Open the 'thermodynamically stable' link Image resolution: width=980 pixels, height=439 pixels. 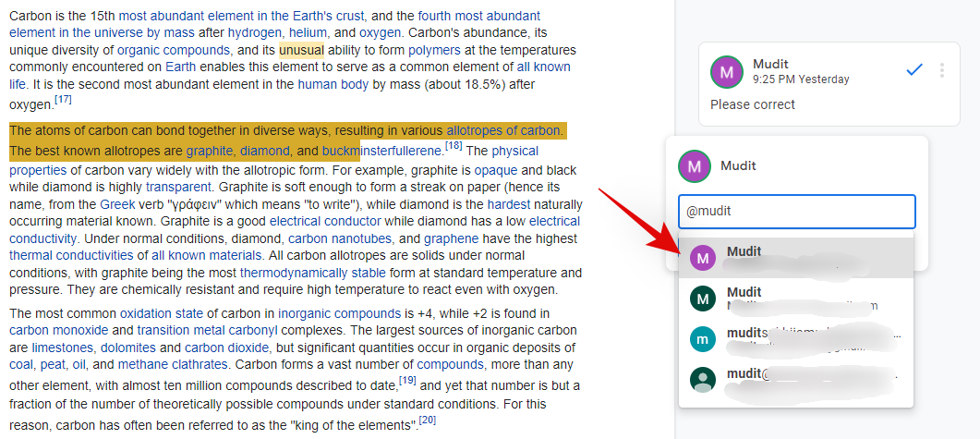pyautogui.click(x=312, y=273)
